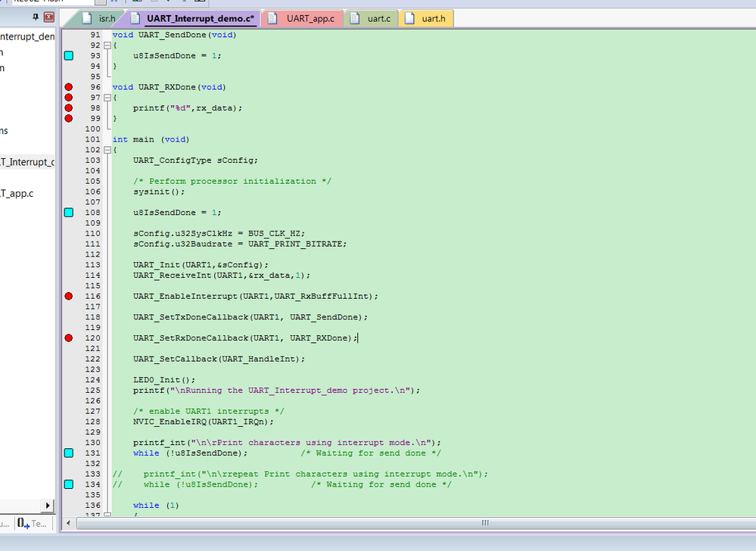Click the 'Perform processor initialization' comment
Image resolution: width=756 pixels, height=551 pixels.
(232, 181)
